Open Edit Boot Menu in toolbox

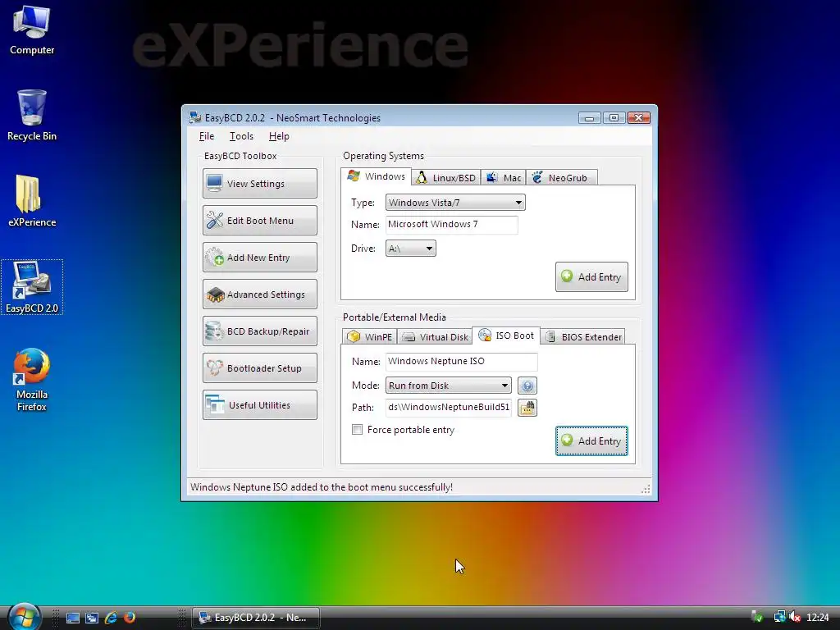click(x=260, y=221)
